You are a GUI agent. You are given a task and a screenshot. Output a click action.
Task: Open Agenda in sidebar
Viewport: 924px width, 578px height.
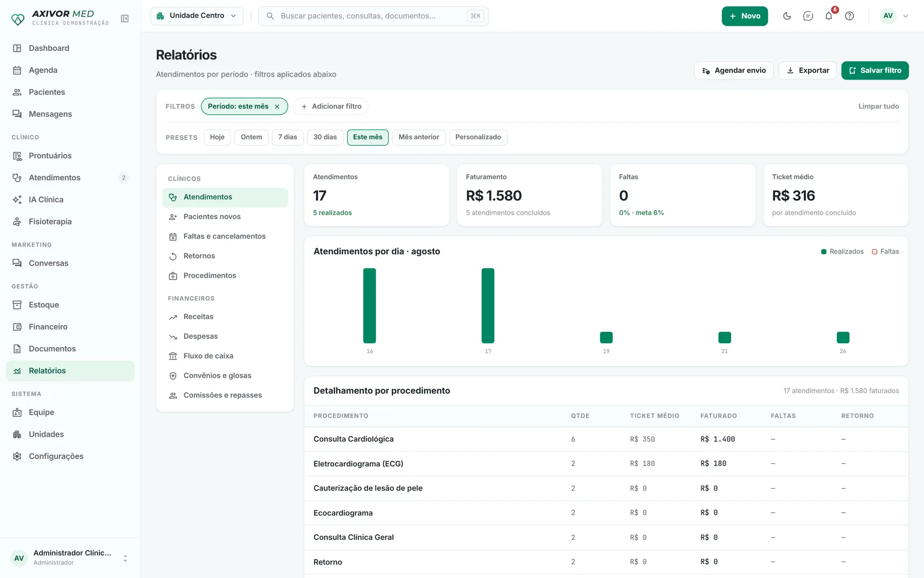[70, 70]
